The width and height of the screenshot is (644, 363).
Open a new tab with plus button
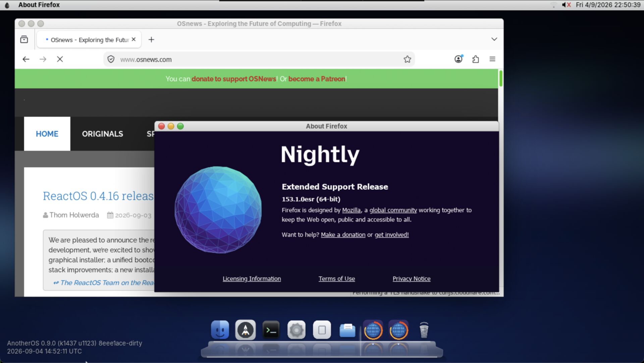(151, 40)
